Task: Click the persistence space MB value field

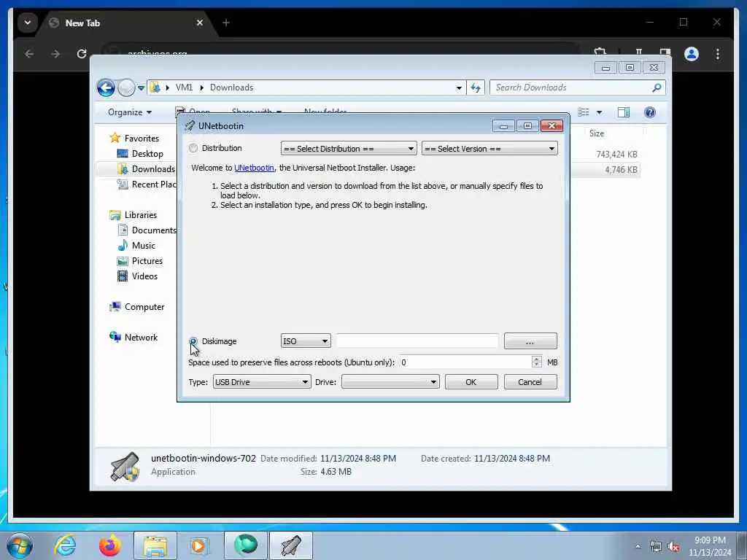Action: 465,362
